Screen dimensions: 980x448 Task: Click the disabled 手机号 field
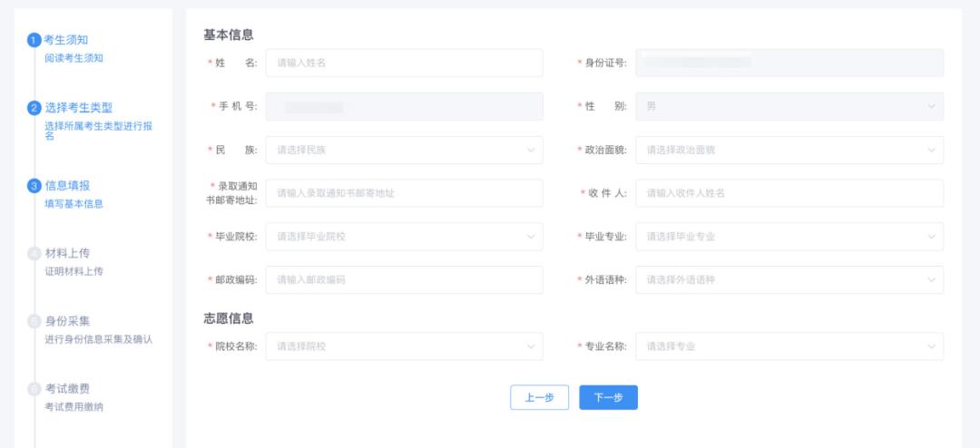(x=405, y=107)
